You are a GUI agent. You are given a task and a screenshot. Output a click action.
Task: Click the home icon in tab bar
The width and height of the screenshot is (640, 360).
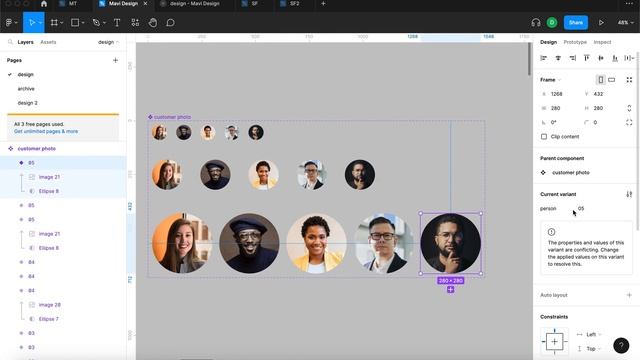(44, 4)
